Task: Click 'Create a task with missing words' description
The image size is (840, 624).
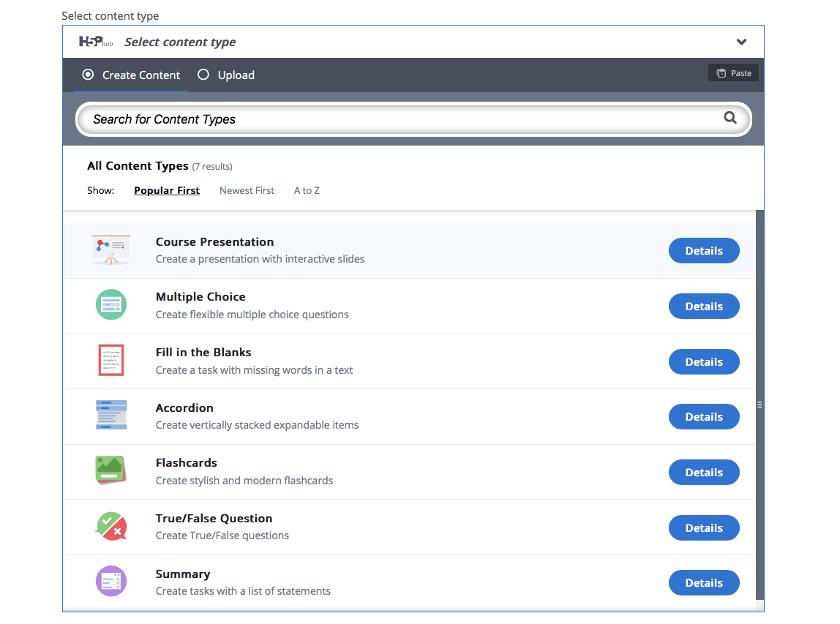Action: [x=255, y=370]
